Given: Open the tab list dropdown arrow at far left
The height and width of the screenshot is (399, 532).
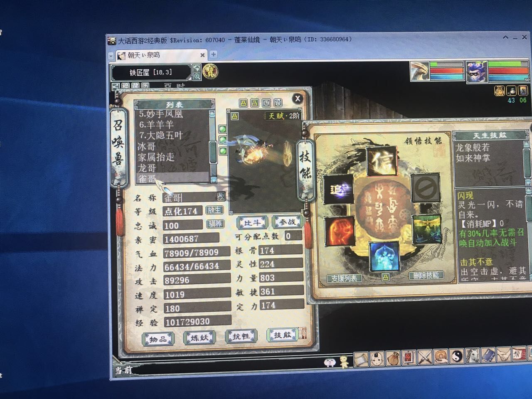Looking at the screenshot, I should click(x=111, y=55).
